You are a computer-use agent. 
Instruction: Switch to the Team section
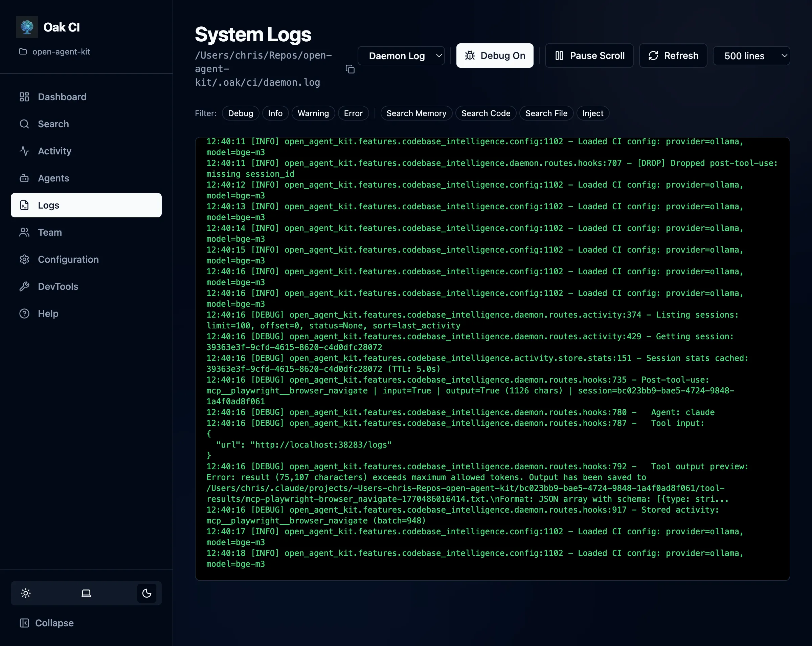(49, 232)
